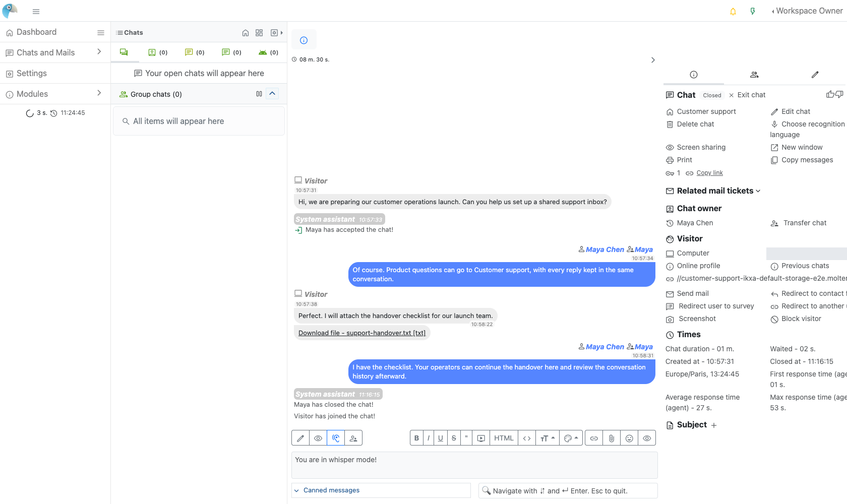Insert embedded video in the editor toolbar

point(481,438)
